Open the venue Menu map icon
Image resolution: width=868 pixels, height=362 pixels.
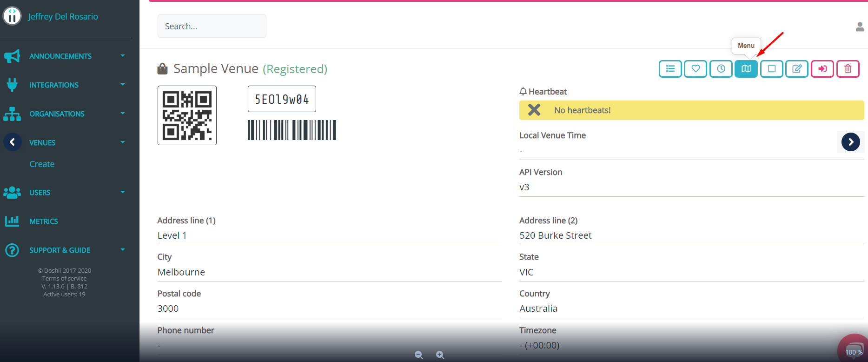click(746, 69)
